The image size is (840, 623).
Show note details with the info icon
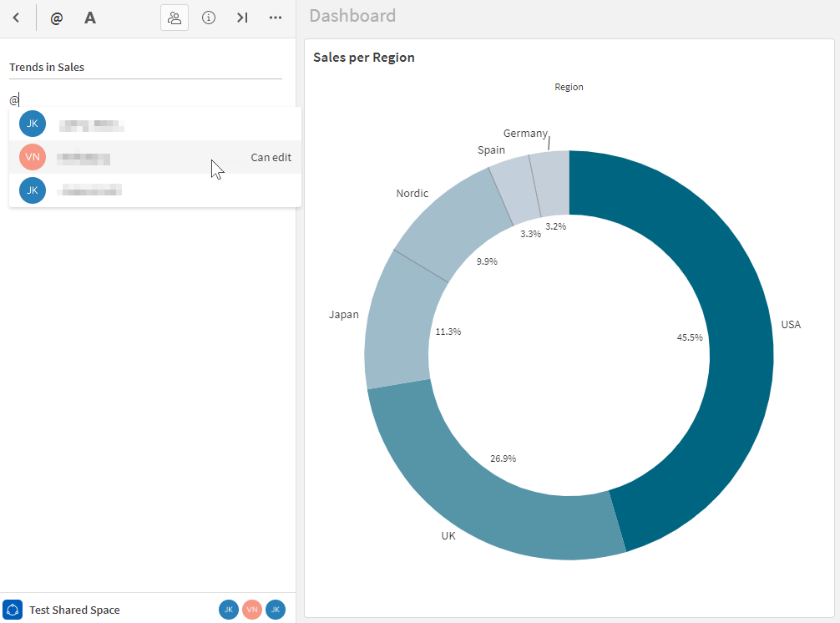coord(209,18)
